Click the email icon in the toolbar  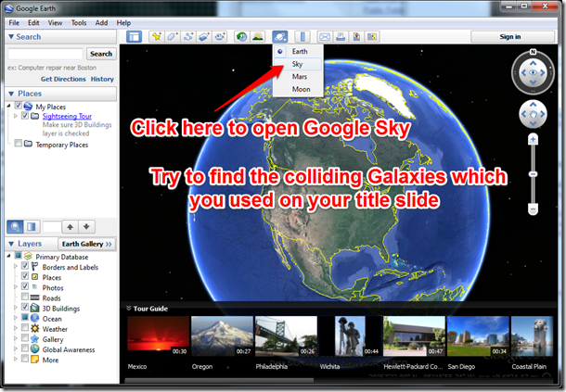coord(325,37)
